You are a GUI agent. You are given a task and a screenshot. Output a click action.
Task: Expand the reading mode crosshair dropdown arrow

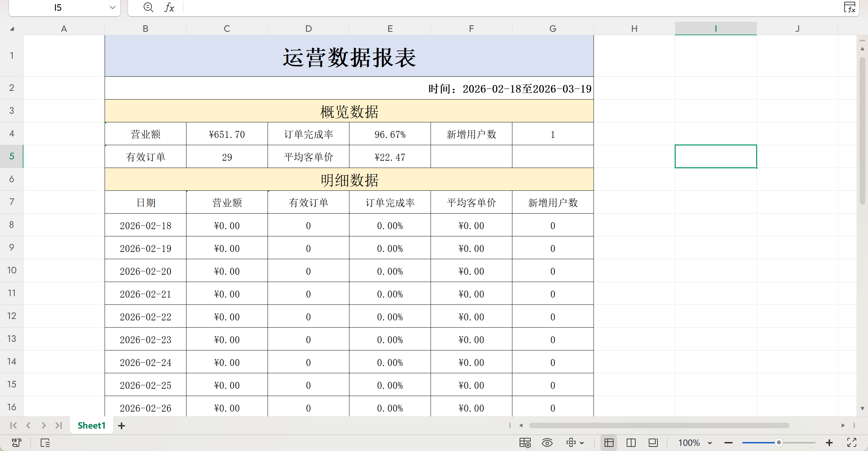[582, 443]
